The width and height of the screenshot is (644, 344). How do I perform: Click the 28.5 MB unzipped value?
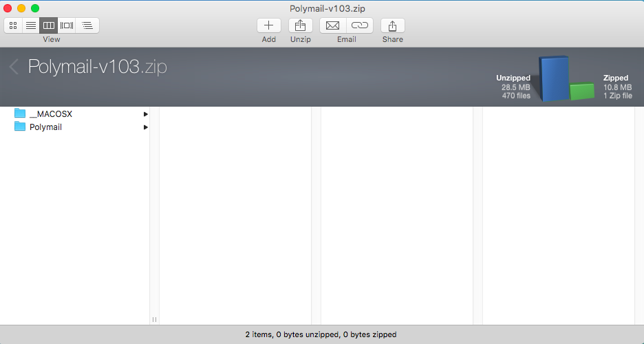(516, 87)
